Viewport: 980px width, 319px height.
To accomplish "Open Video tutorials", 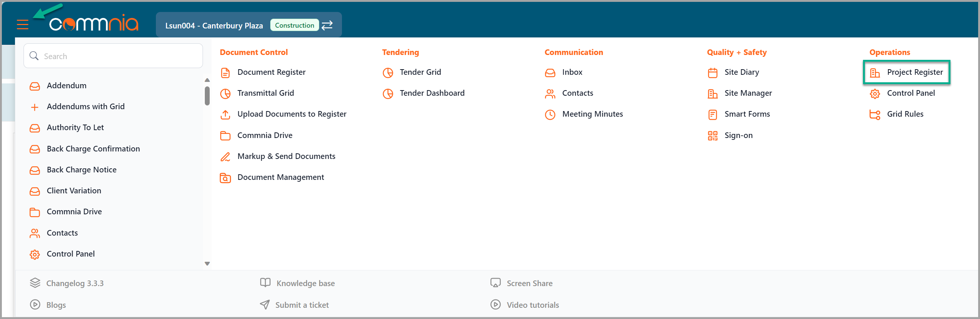I will pos(533,305).
